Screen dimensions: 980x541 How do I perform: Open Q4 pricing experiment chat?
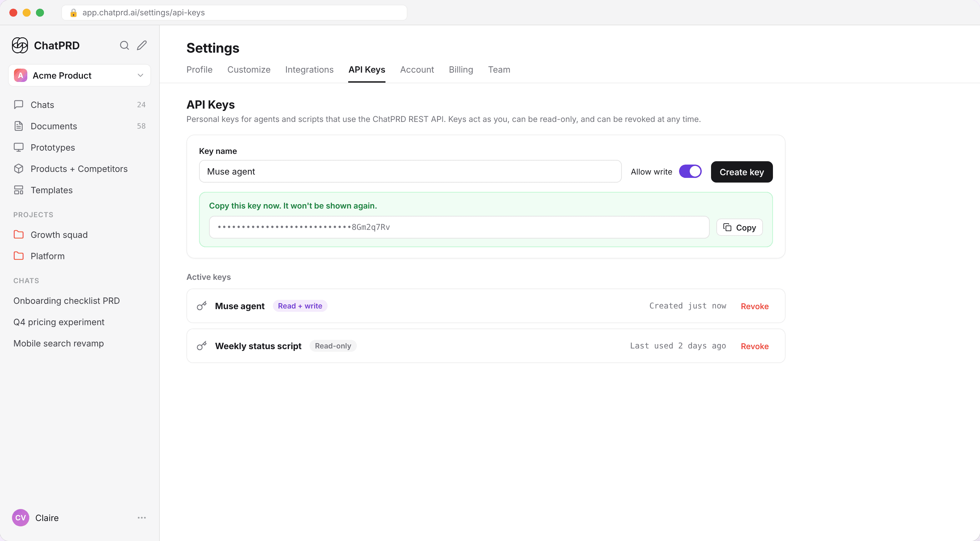(x=59, y=322)
